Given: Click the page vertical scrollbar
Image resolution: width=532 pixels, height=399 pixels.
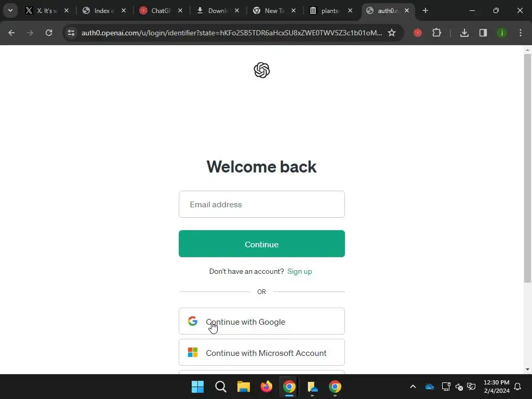Looking at the screenshot, I should click(x=527, y=168).
